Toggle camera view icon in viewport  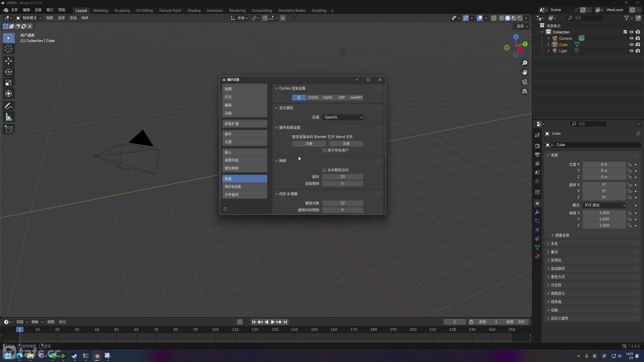point(525,82)
